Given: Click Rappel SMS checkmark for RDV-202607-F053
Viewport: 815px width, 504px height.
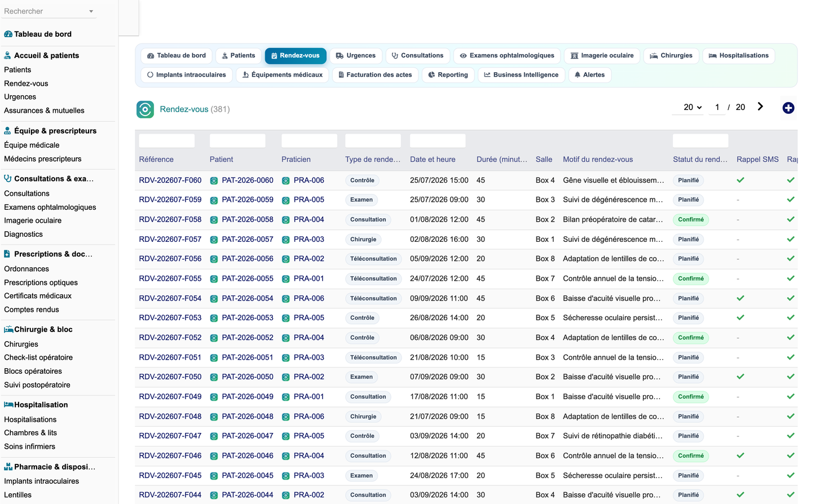Looking at the screenshot, I should click(741, 318).
